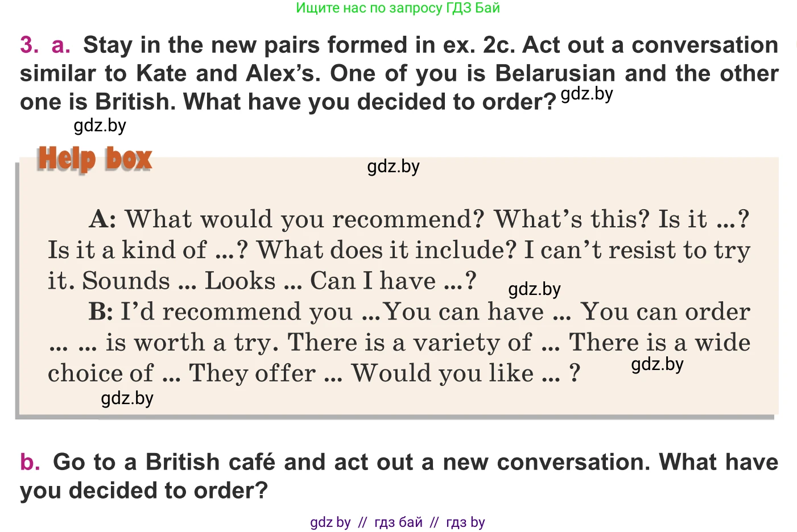Click the bold "A:" speaker label

point(103,219)
